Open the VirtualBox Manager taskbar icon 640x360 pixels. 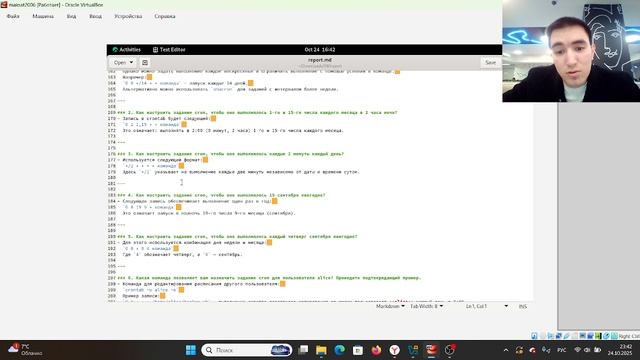(413, 350)
